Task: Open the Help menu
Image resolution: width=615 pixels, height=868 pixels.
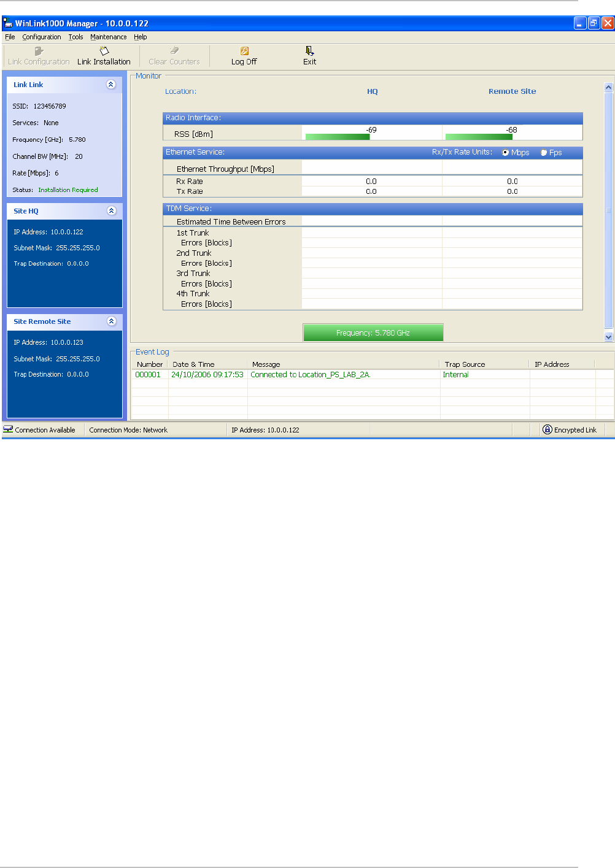Action: [141, 37]
